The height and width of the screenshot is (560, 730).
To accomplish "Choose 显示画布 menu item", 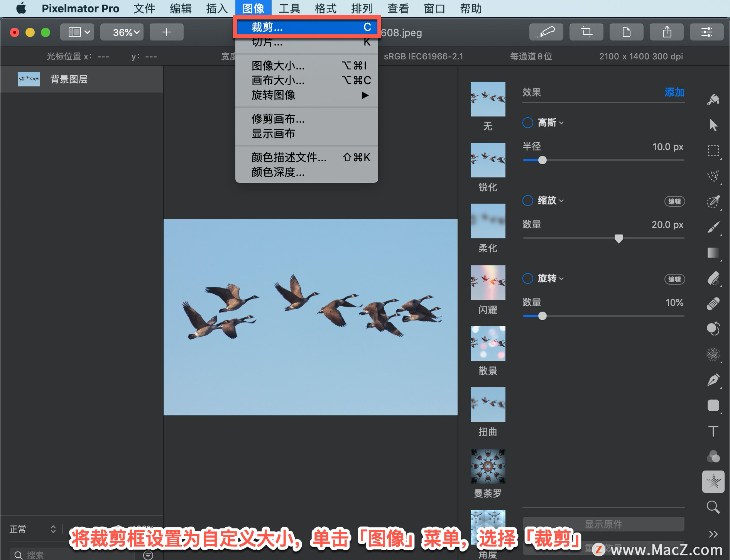I will tap(306, 133).
